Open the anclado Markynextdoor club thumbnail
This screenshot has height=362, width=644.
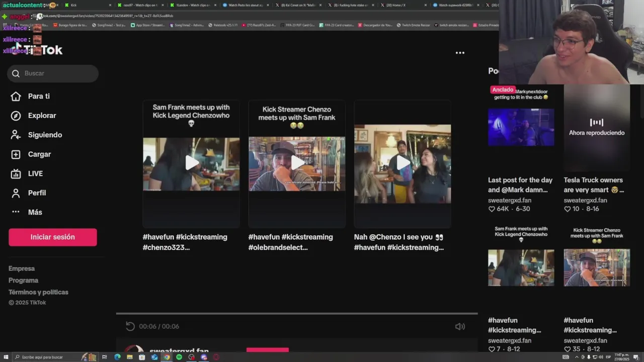[x=521, y=127]
